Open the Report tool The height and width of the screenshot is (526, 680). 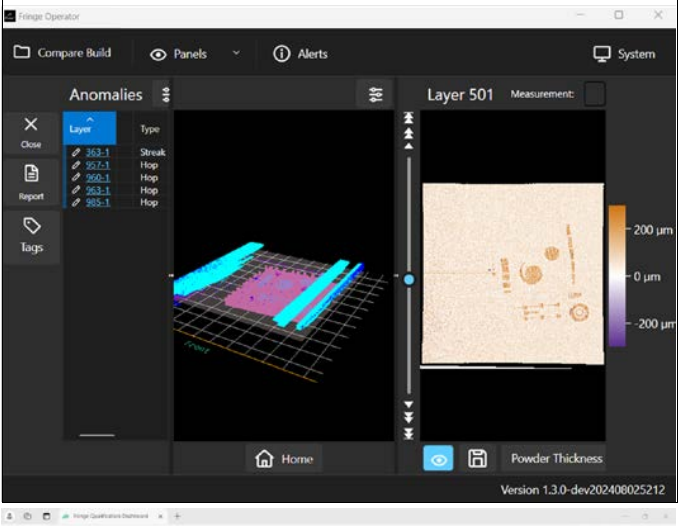click(31, 182)
